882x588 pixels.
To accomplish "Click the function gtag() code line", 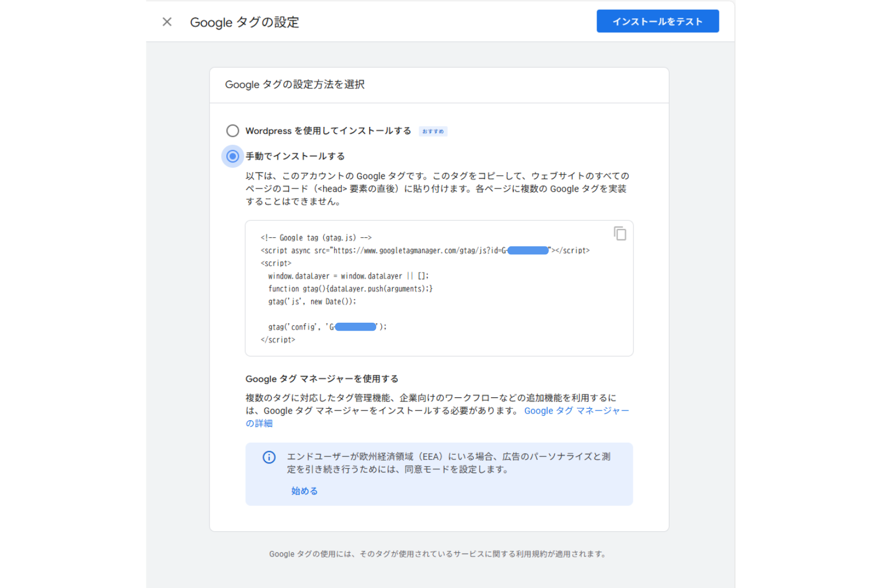I will 350,289.
